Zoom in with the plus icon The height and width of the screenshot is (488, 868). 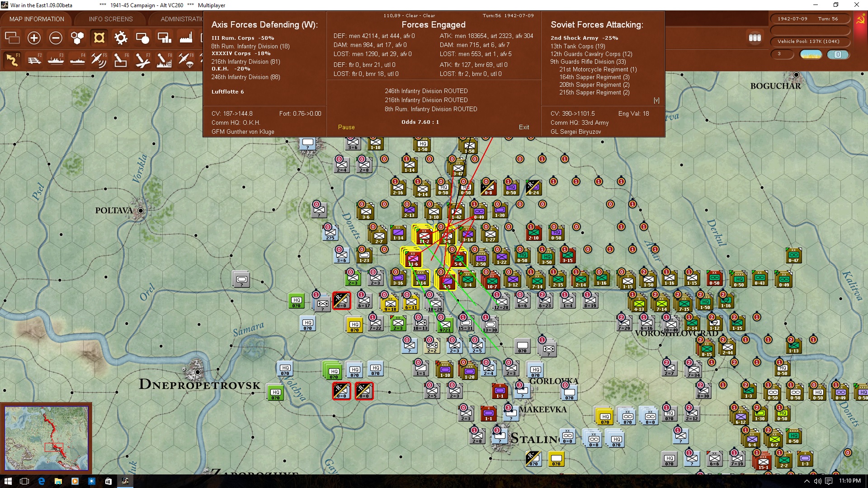click(x=34, y=38)
